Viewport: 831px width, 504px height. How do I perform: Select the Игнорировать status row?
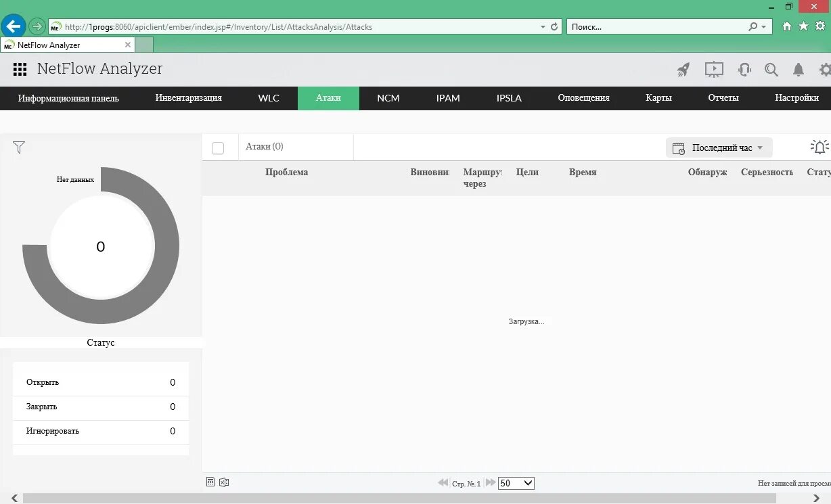click(x=101, y=432)
